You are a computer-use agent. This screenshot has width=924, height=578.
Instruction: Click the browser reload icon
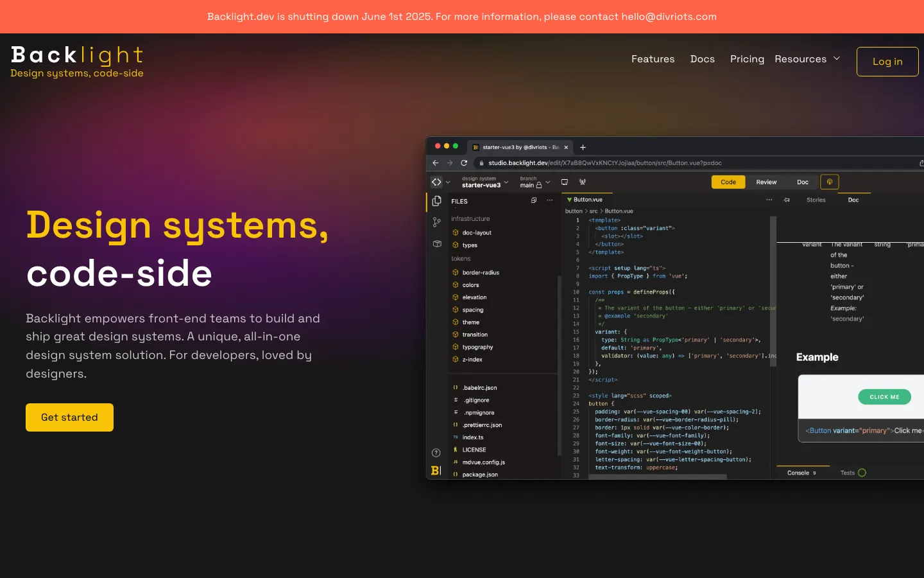click(x=464, y=163)
